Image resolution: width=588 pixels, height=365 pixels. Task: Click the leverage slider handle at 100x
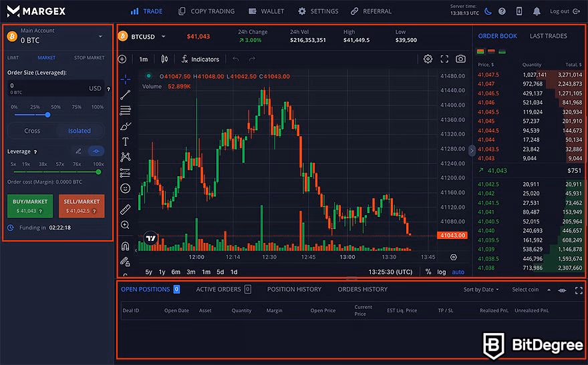tap(98, 172)
